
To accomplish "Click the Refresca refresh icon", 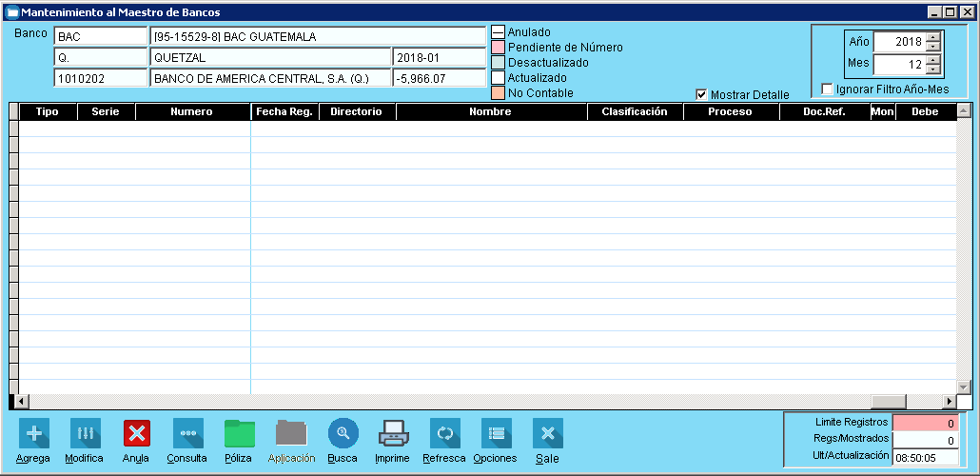I will pyautogui.click(x=444, y=434).
